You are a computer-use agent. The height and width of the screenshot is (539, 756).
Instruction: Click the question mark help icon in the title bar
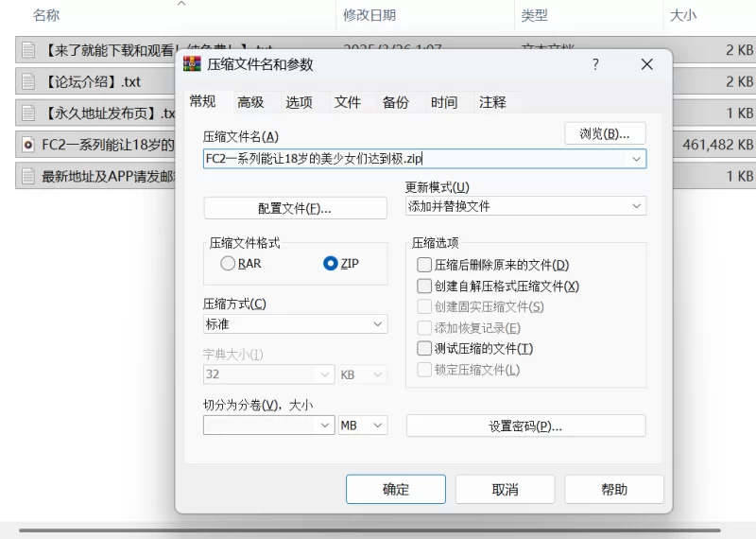tap(595, 64)
